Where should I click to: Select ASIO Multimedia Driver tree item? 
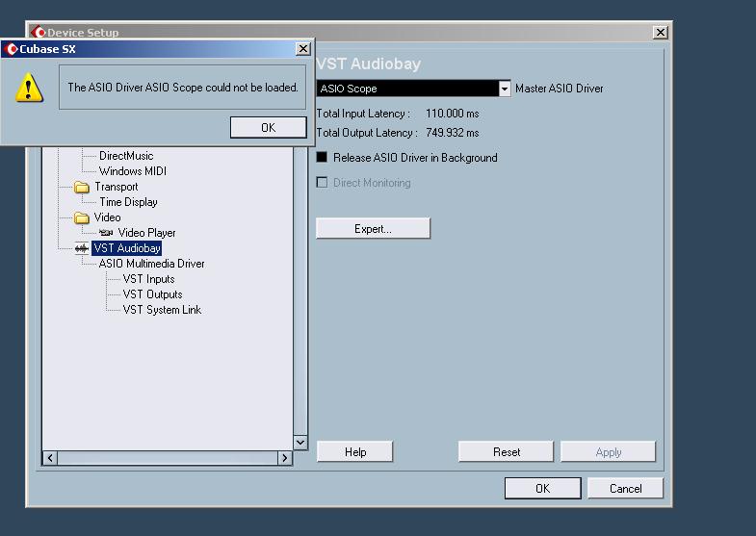151,264
